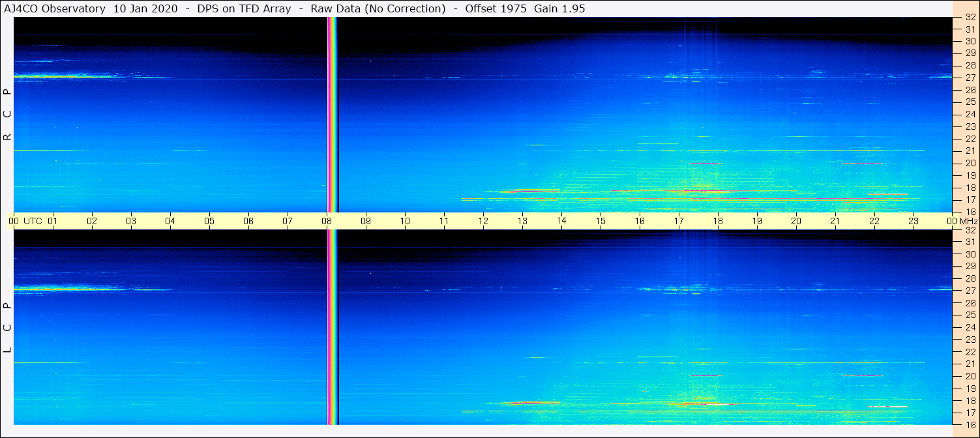Click the "L C P" vertical panel label

8,328
